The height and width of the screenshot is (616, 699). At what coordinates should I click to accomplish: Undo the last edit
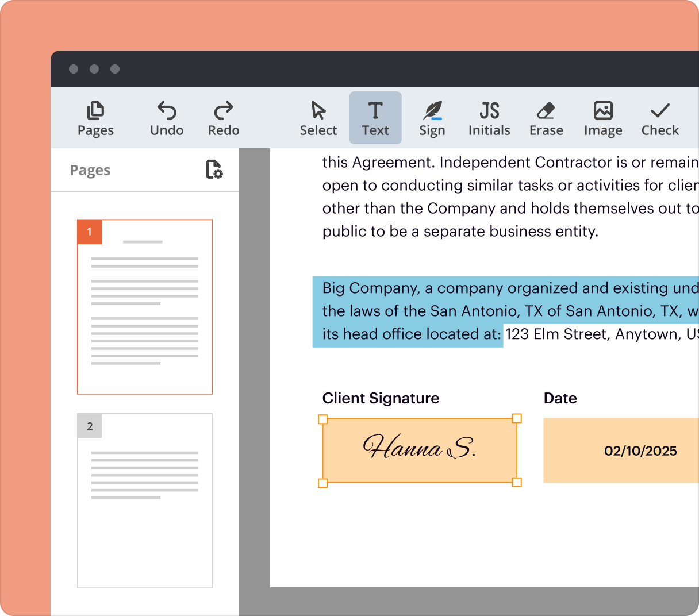tap(166, 117)
